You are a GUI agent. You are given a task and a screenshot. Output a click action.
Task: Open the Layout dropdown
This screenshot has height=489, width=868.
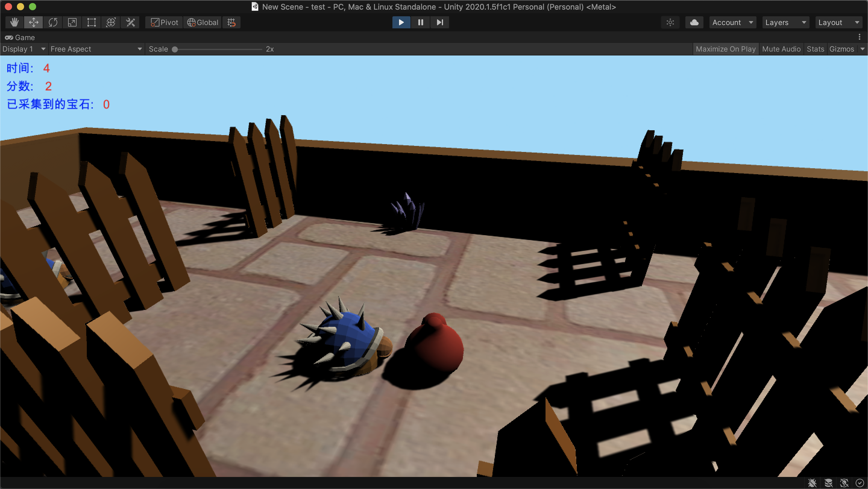pos(838,23)
